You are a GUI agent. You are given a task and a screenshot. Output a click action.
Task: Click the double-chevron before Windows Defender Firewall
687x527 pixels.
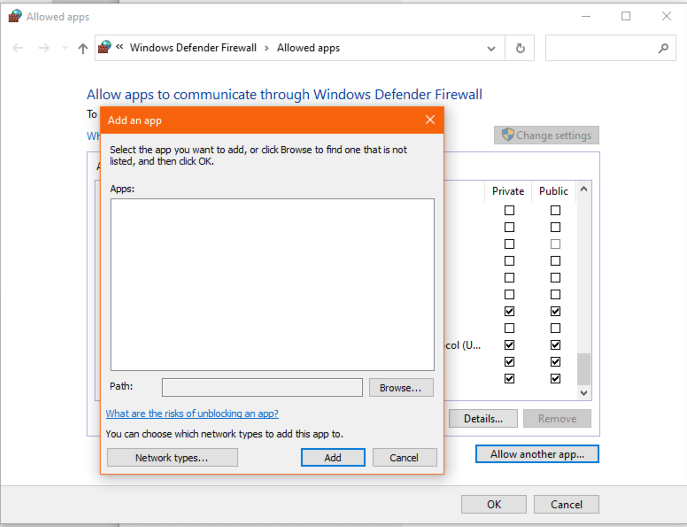point(120,46)
